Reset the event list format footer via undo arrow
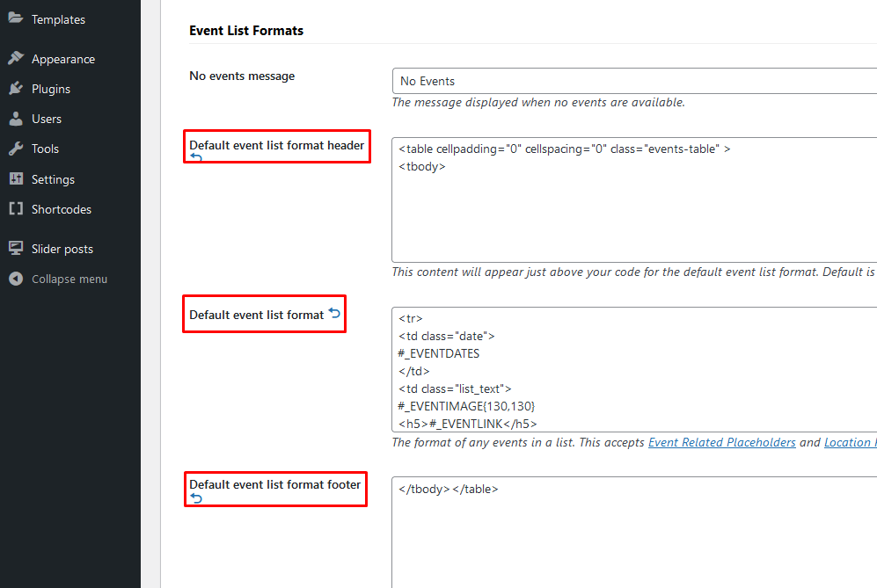 point(194,498)
